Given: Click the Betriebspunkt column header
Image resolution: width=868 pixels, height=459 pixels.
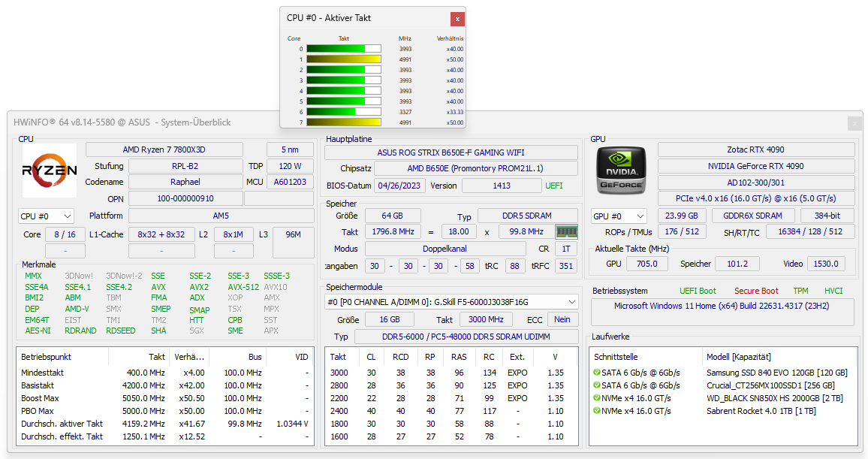Looking at the screenshot, I should (x=63, y=357).
